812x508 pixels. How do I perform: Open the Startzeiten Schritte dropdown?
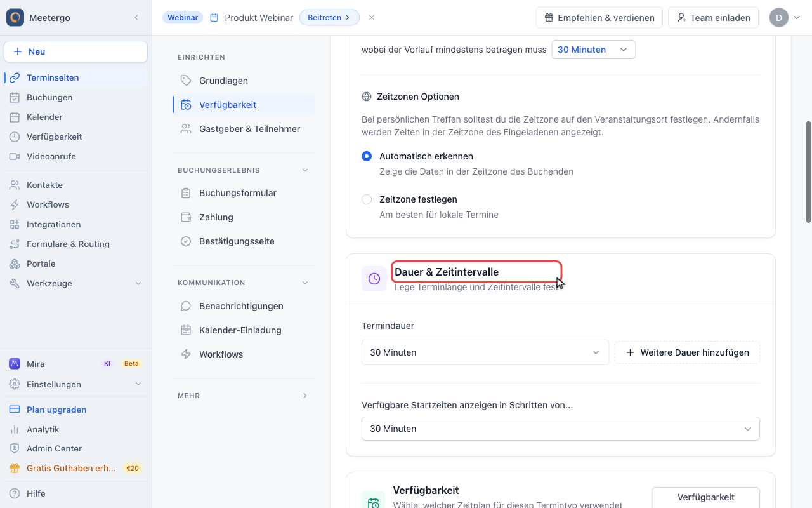(x=561, y=429)
